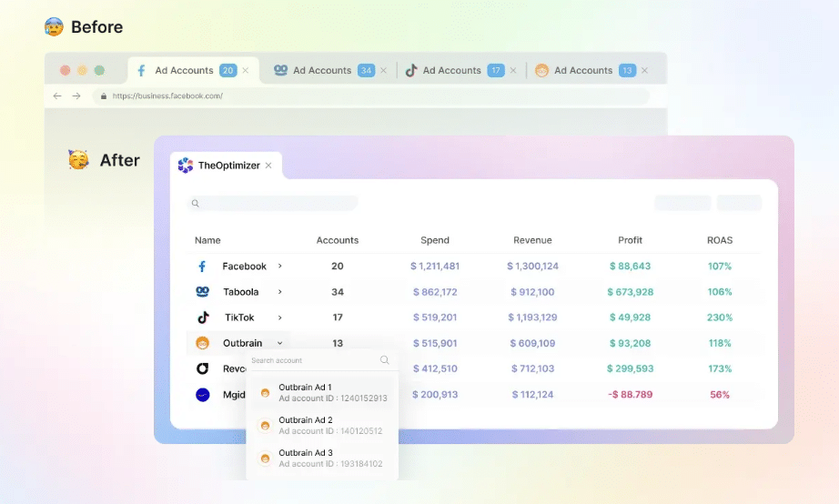
Task: Sort by the Revenue column header
Action: coord(532,240)
